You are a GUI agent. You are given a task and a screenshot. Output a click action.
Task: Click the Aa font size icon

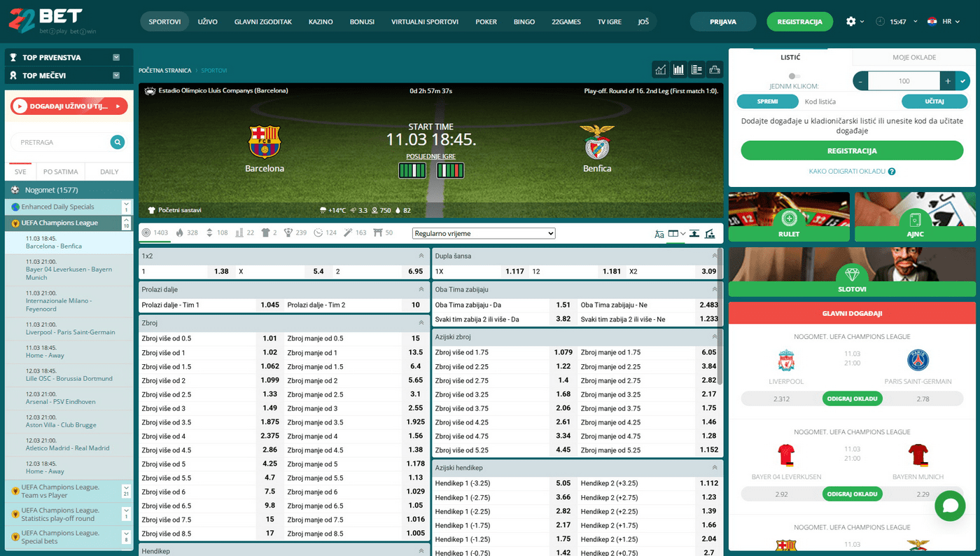(x=659, y=234)
